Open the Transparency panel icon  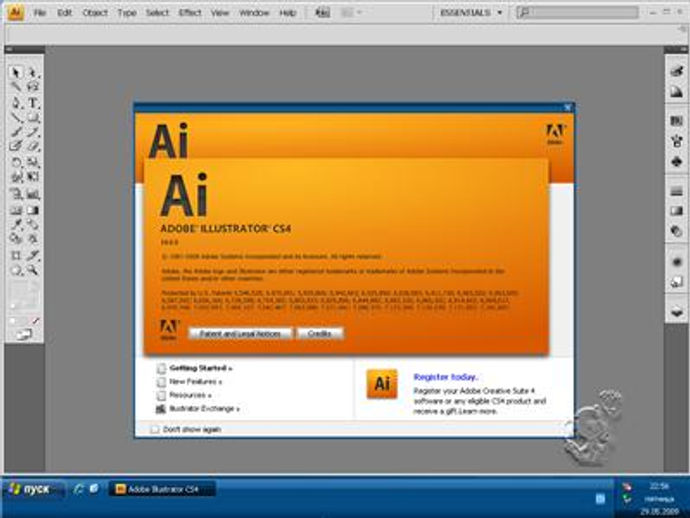pos(676,231)
